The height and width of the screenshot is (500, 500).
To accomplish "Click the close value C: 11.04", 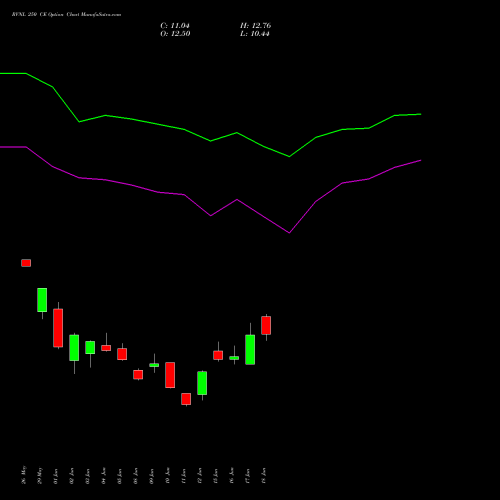I will 175,26.
